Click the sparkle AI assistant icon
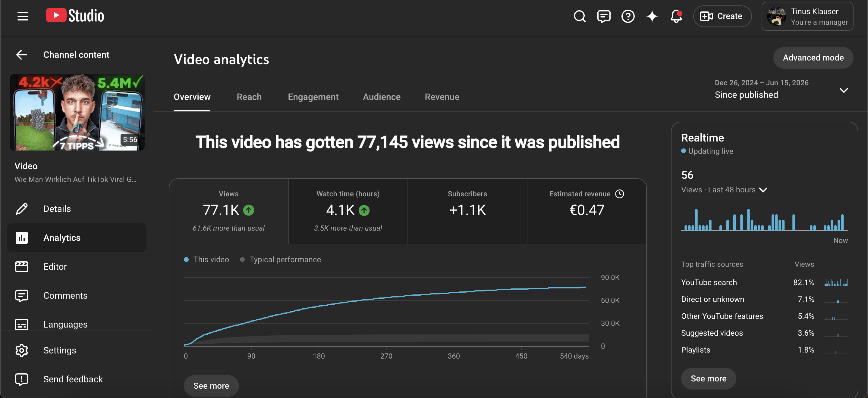868x398 pixels. [652, 16]
